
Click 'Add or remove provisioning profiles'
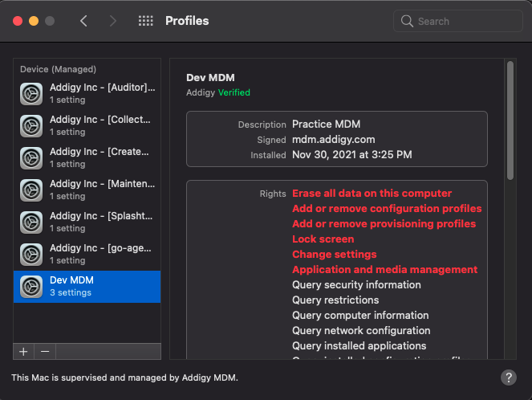coord(384,224)
